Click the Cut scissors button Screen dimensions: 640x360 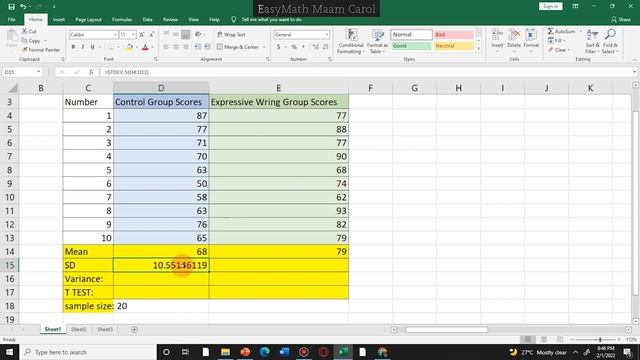[x=29, y=31]
